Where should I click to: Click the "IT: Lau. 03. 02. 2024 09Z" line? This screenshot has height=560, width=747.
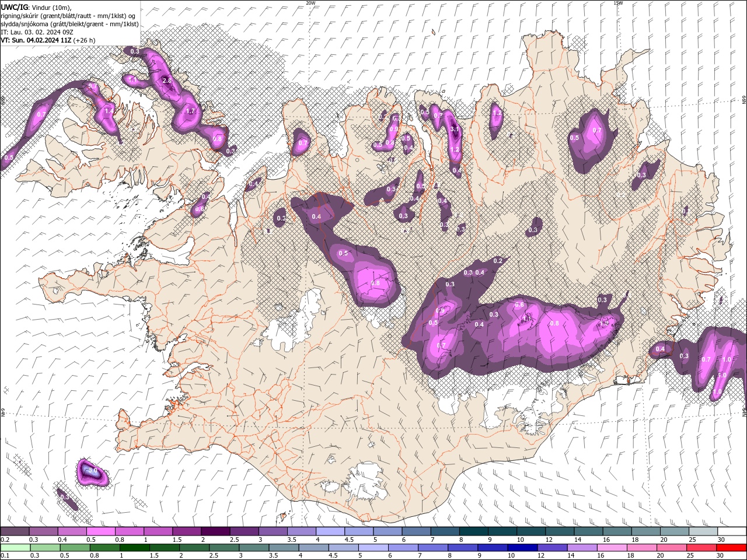(37, 32)
